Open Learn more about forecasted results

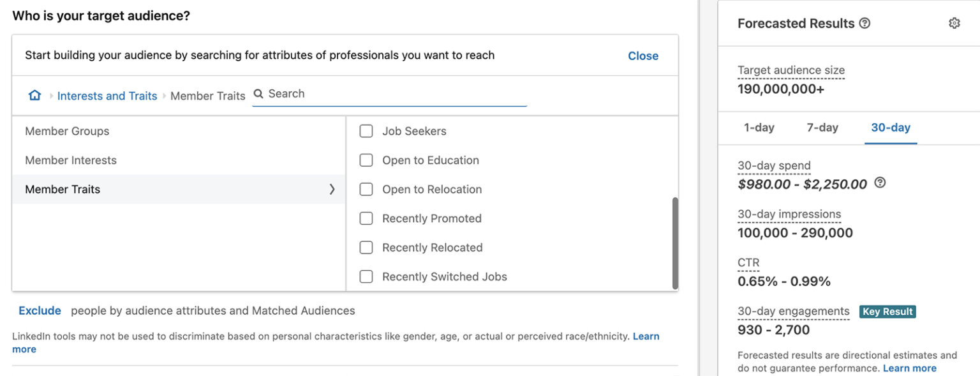click(909, 368)
